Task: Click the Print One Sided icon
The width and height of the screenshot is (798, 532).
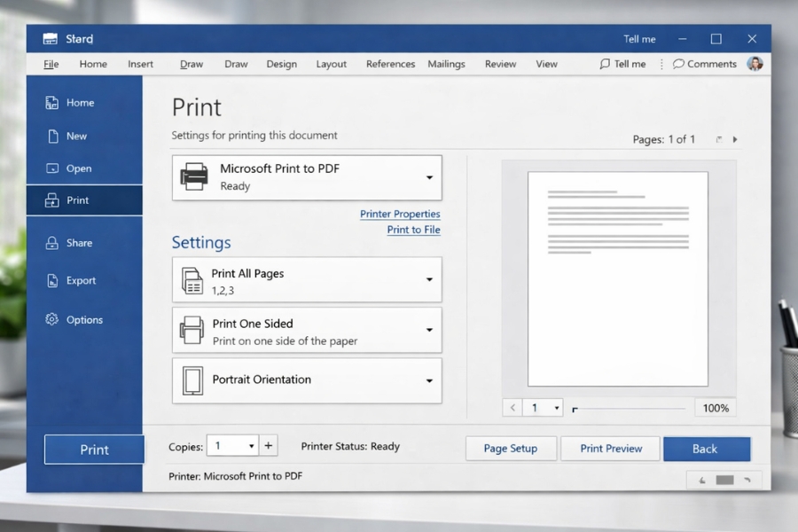Action: click(x=193, y=330)
